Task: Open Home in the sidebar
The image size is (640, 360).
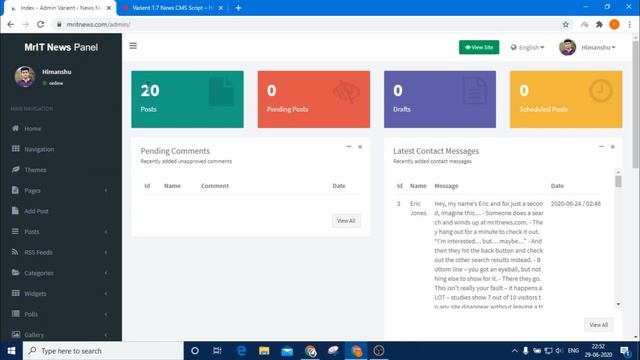Action: tap(33, 129)
